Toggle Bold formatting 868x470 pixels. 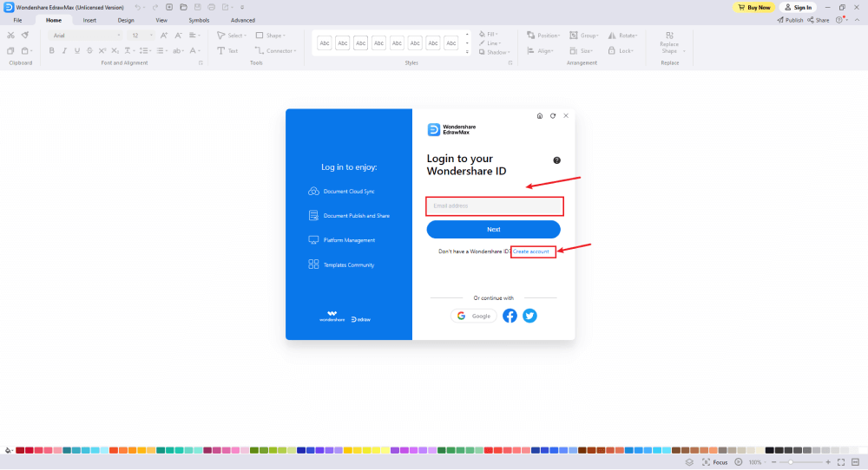(x=51, y=51)
